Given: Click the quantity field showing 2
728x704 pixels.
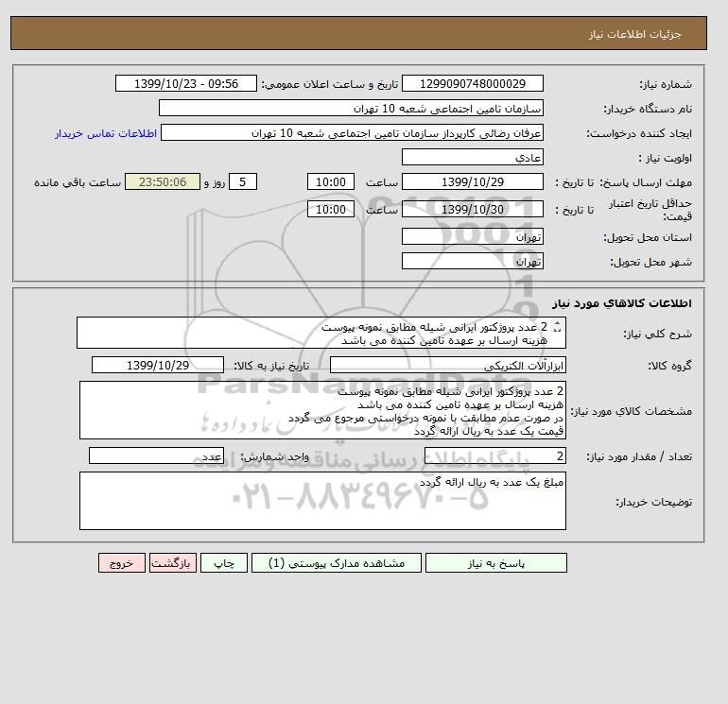Looking at the screenshot, I should [x=495, y=455].
